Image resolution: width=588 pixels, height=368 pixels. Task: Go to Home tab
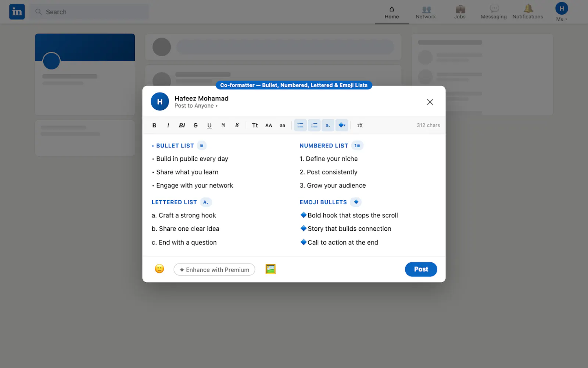tap(392, 12)
